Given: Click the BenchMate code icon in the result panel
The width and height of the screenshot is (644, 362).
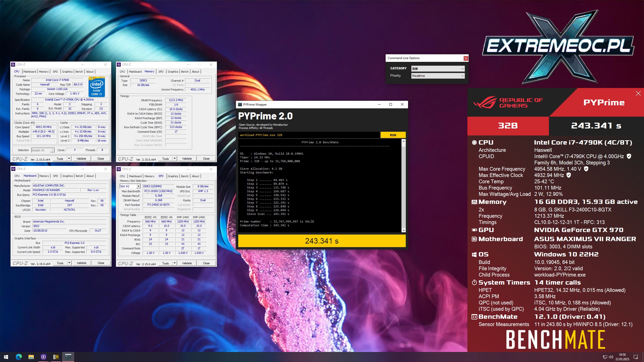Looking at the screenshot, I should click(474, 317).
